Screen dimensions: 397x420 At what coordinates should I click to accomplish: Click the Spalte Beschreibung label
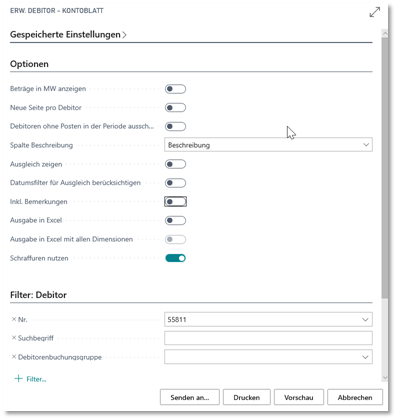tap(41, 145)
